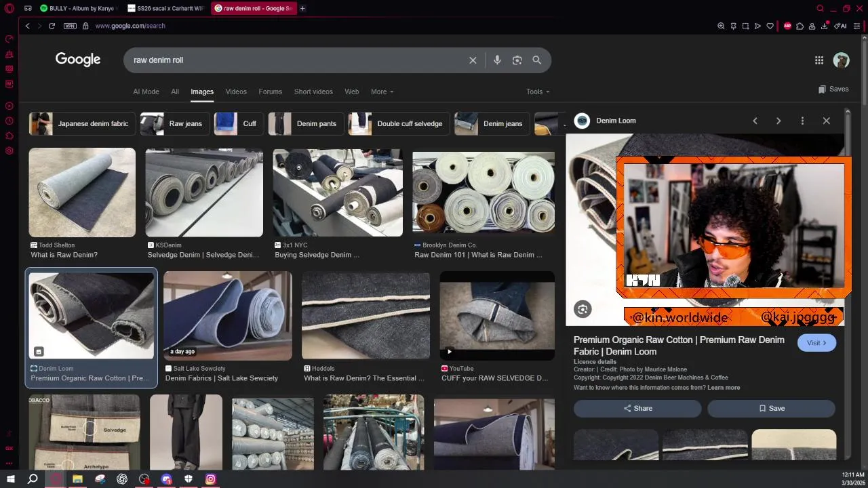The image size is (868, 488).
Task: Save the image with the Save button
Action: [x=772, y=408]
